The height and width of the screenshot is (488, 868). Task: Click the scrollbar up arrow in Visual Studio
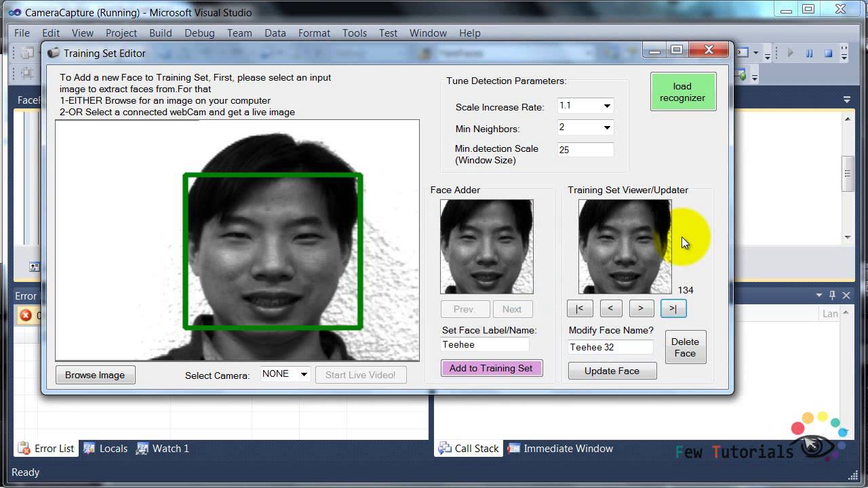click(848, 119)
